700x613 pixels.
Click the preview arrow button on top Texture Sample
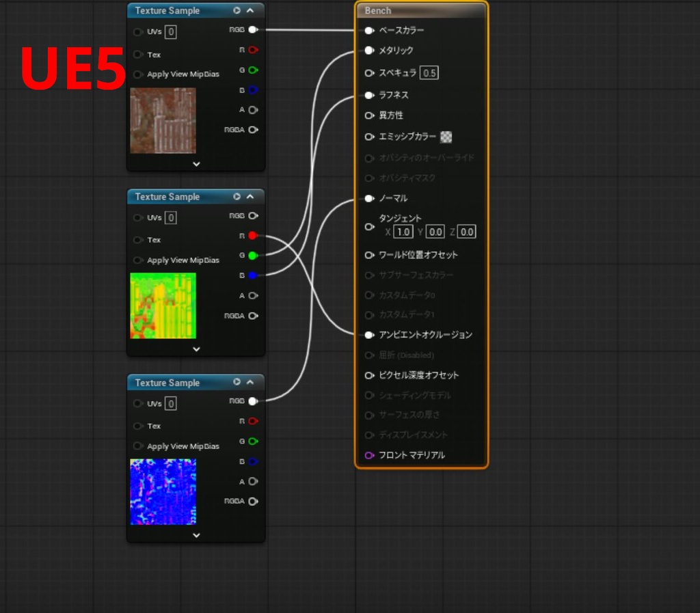(x=237, y=10)
